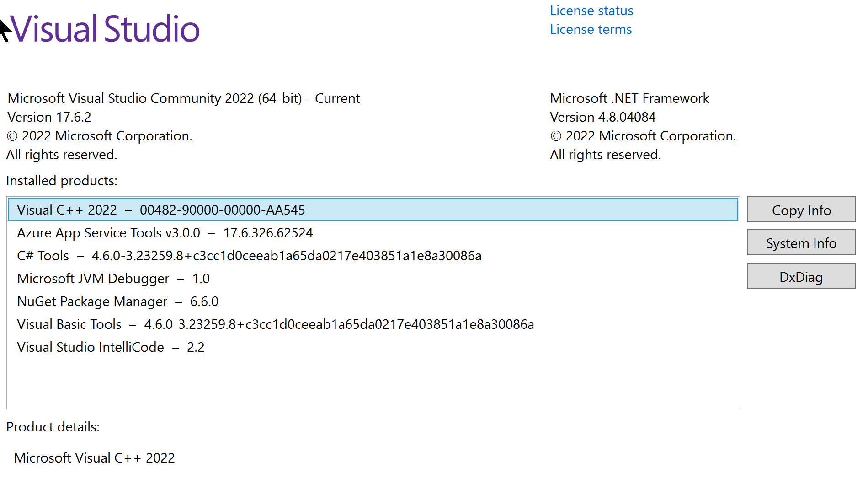Click the Visual Studio logo title

tap(105, 29)
